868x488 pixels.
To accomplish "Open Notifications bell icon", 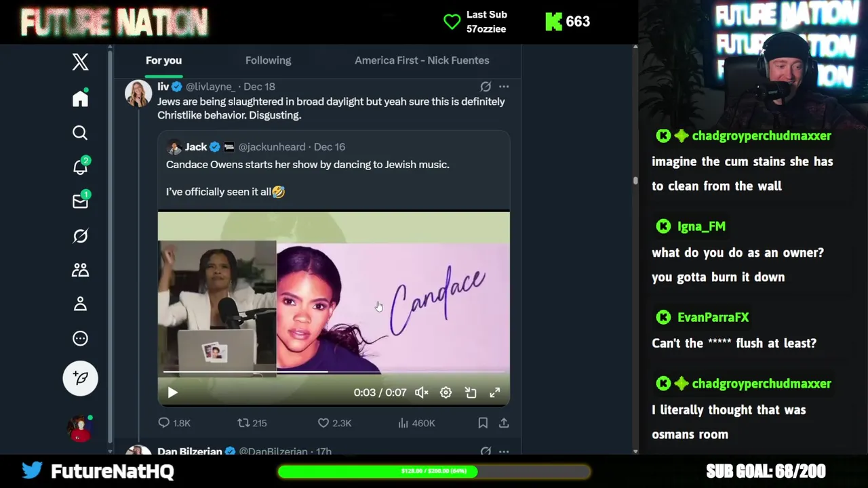I will 80,167.
